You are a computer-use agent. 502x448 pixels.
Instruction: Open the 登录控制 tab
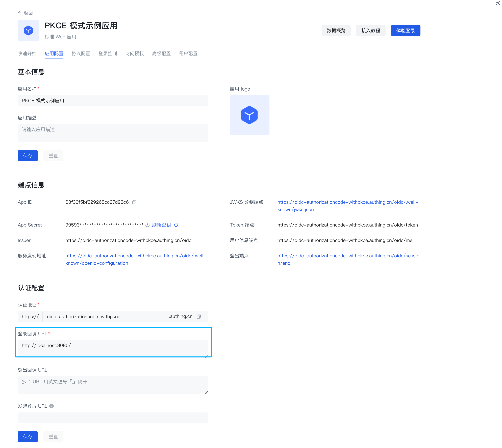click(x=108, y=53)
